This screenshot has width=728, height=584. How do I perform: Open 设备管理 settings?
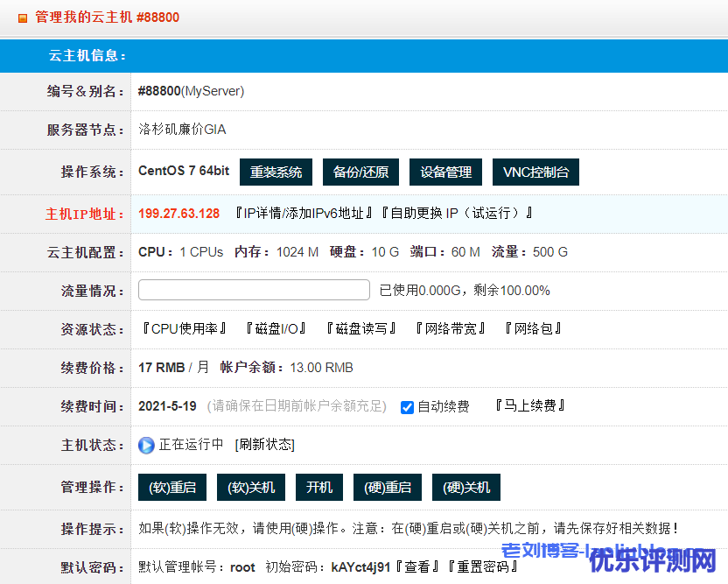445,172
